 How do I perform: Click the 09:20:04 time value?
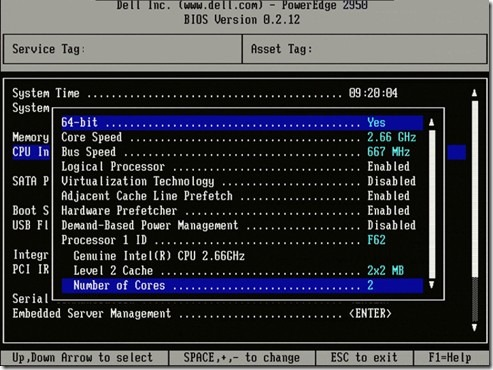coord(373,93)
